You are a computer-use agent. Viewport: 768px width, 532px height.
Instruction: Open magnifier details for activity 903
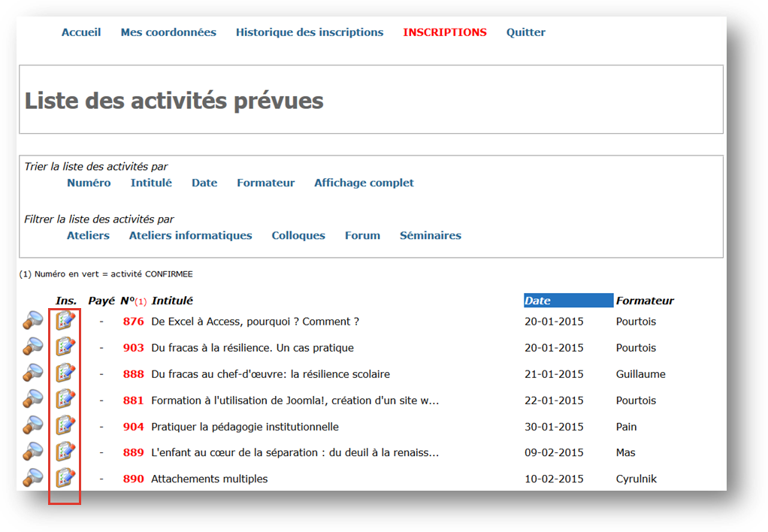pos(33,347)
